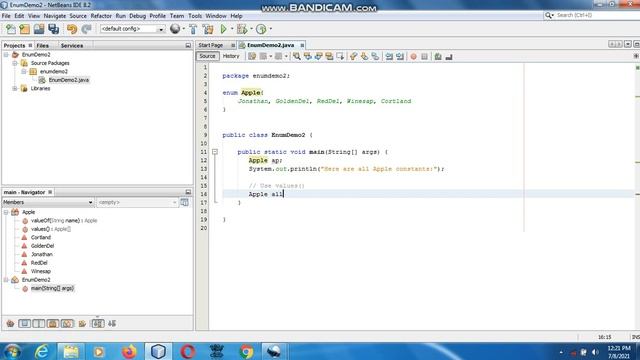Click the red Start Macro Recording icon
640x360 pixels.
click(413, 56)
